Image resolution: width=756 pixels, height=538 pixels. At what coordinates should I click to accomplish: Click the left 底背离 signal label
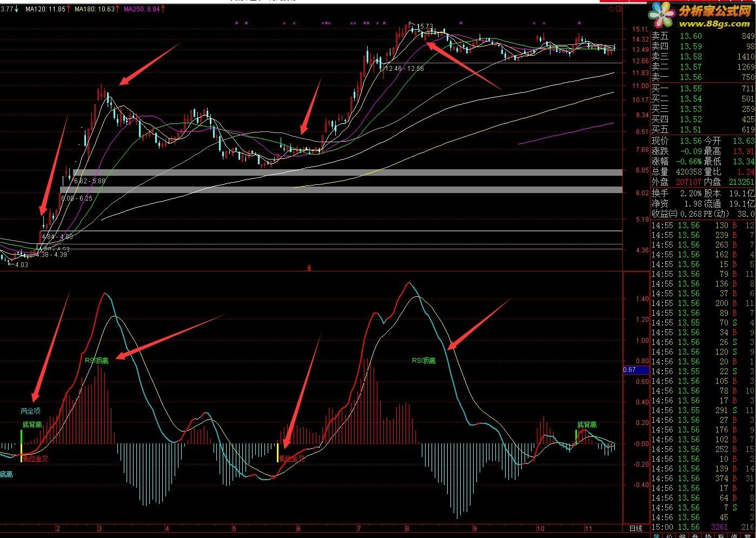[32, 425]
